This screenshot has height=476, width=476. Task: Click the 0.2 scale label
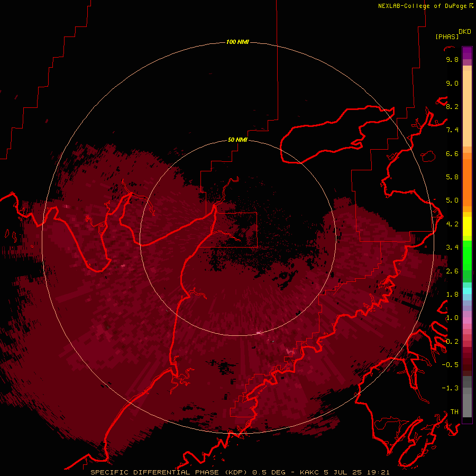[452, 342]
